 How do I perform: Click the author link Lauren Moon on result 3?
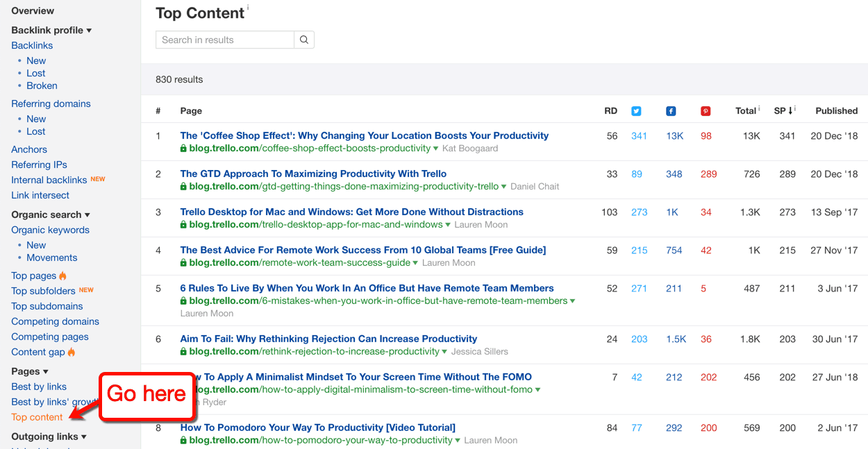(x=481, y=225)
